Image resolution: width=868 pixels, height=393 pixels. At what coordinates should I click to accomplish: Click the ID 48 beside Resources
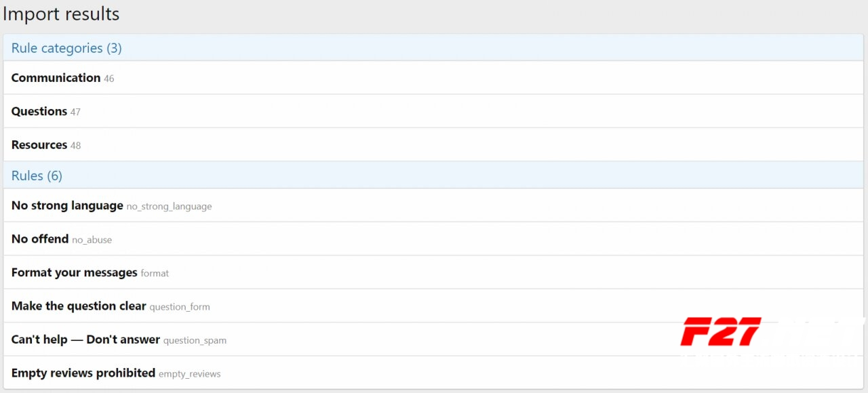(x=75, y=146)
